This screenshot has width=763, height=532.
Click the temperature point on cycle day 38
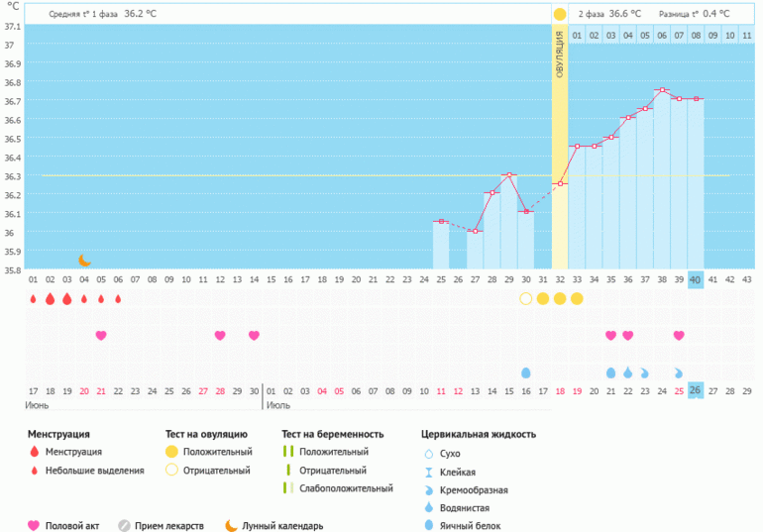(662, 90)
